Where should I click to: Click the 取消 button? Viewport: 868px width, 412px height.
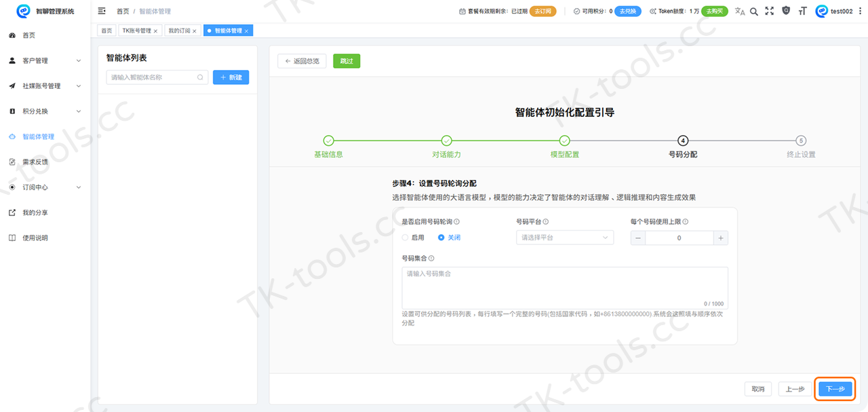coord(758,389)
